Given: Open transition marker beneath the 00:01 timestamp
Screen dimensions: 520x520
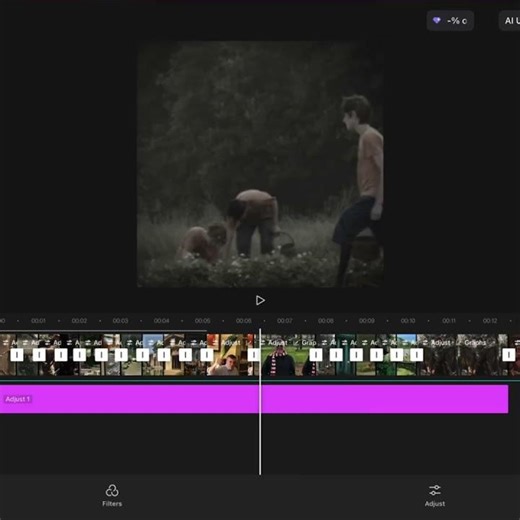Looking at the screenshot, I should [39, 355].
